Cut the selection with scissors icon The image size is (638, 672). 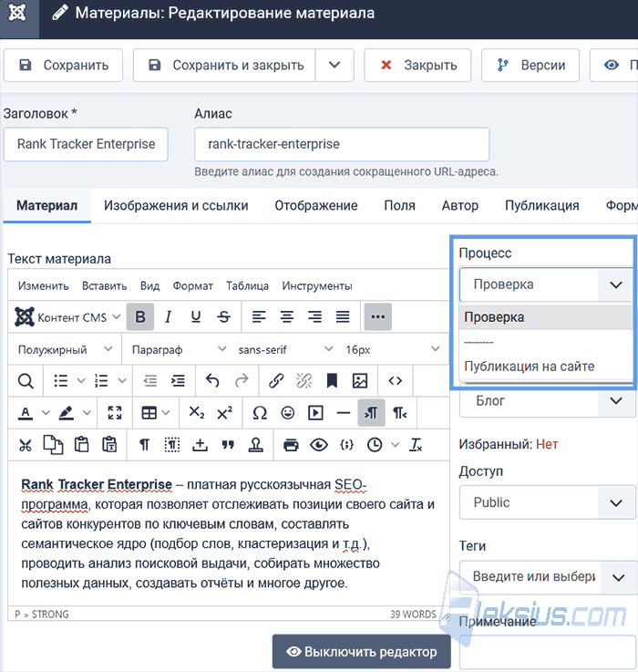coord(26,445)
